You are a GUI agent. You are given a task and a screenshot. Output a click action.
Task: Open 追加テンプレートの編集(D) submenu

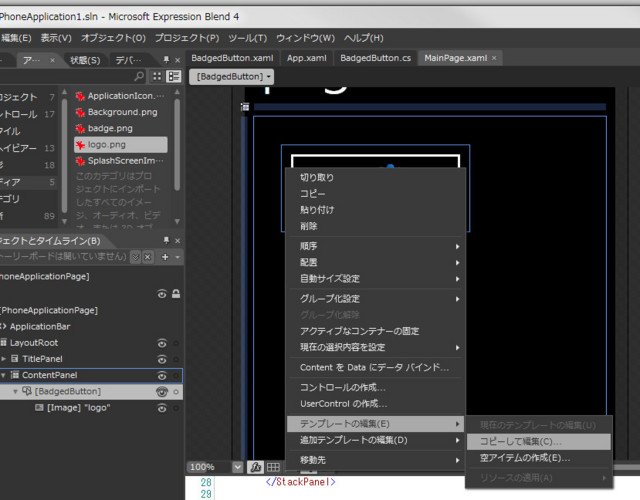376,440
